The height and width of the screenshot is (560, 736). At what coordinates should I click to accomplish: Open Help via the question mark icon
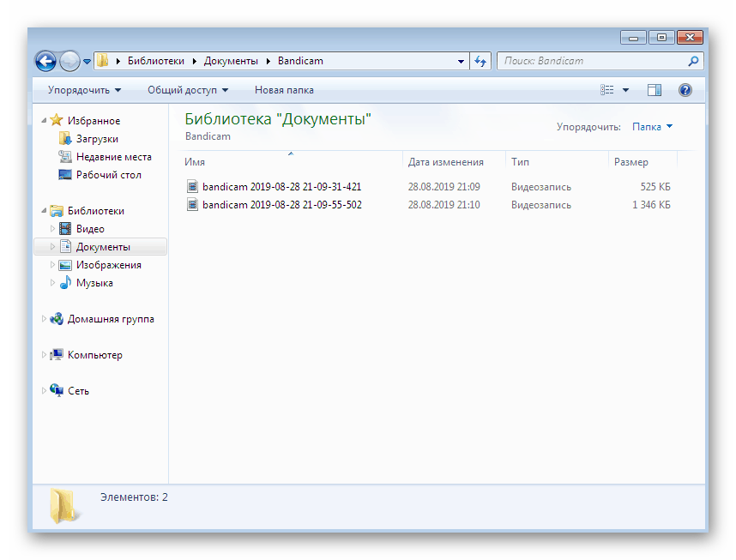[685, 89]
